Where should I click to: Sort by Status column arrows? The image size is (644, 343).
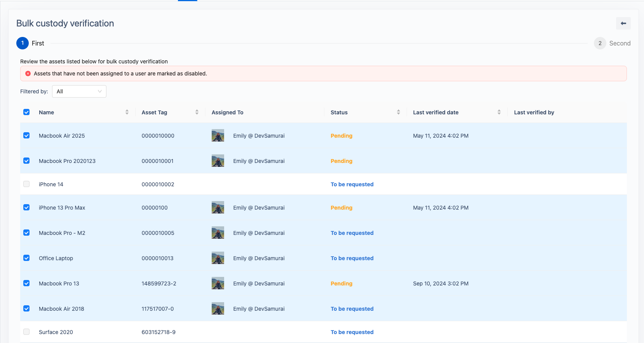click(398, 112)
